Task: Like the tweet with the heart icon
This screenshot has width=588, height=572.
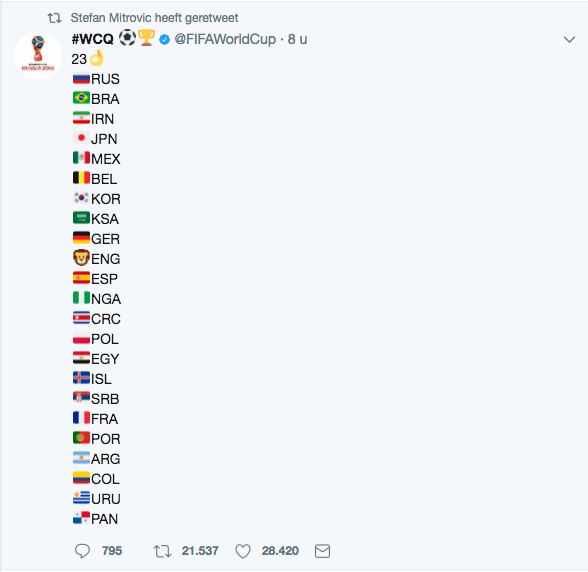Action: pos(243,551)
